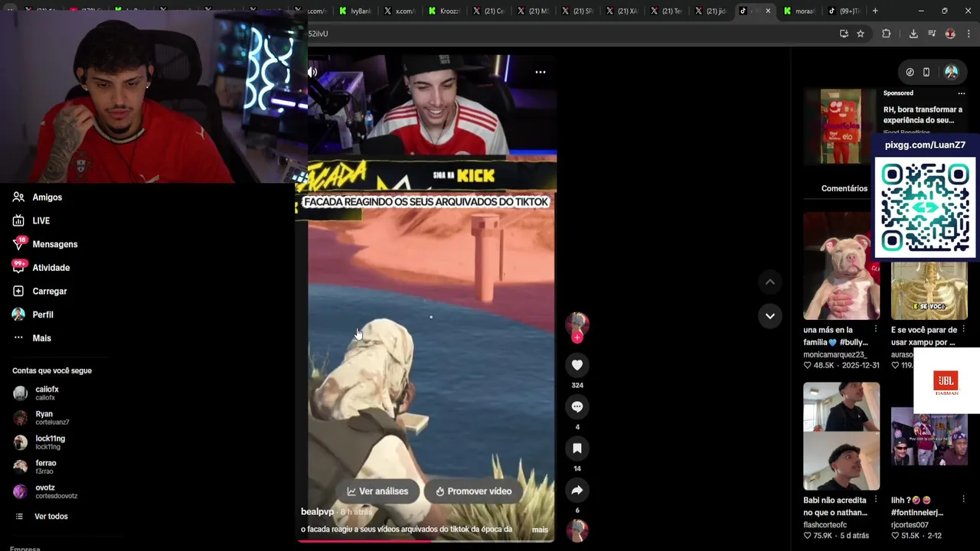This screenshot has height=551, width=980.
Task: Share video with arrow icon
Action: (577, 491)
